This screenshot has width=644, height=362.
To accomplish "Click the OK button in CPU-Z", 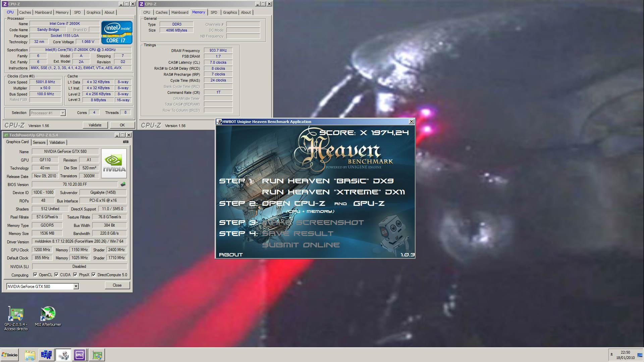I will pyautogui.click(x=122, y=125).
